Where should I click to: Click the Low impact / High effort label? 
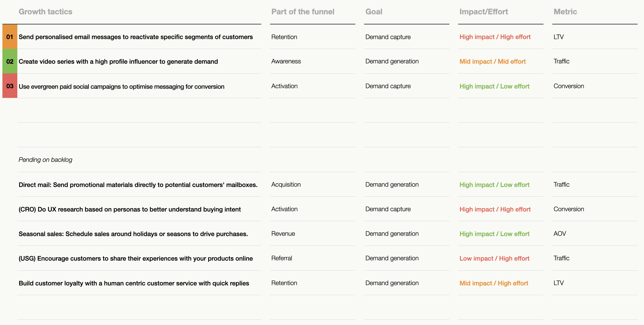click(494, 258)
